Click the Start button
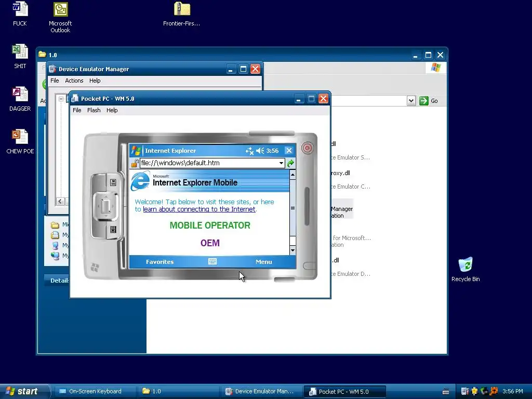This screenshot has height=399, width=532. pyautogui.click(x=24, y=391)
